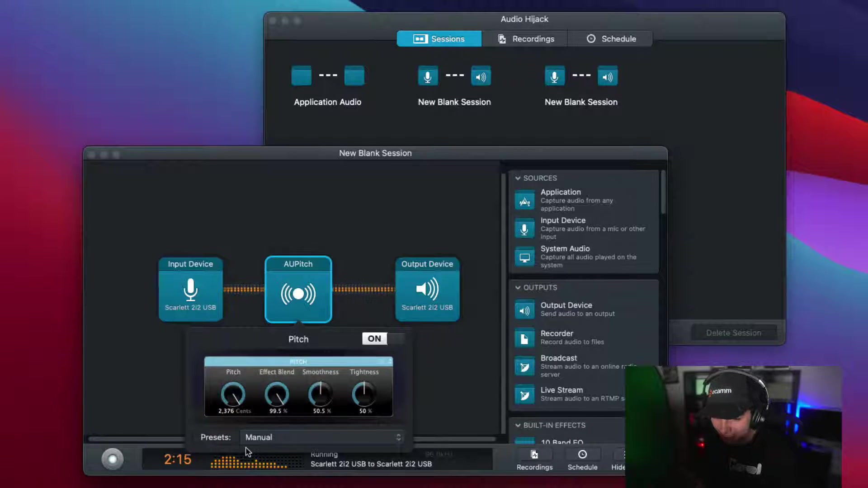Click the Recorder file icon
The image size is (868, 488).
tap(524, 338)
